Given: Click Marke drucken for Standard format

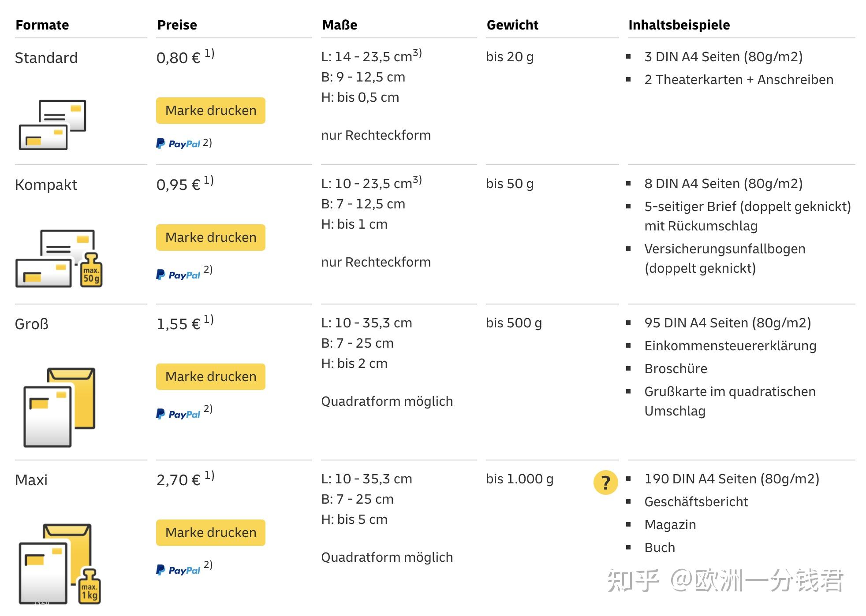Looking at the screenshot, I should (x=210, y=111).
